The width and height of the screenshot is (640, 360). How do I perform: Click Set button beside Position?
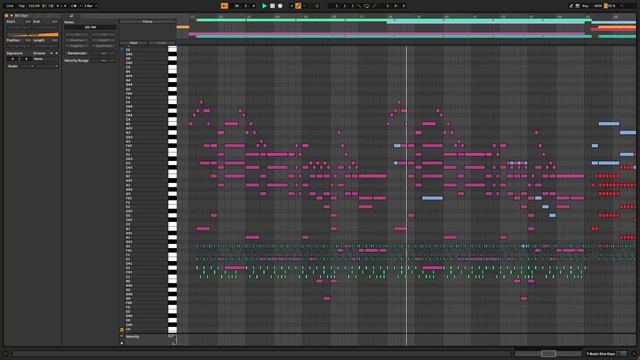pyautogui.click(x=27, y=40)
